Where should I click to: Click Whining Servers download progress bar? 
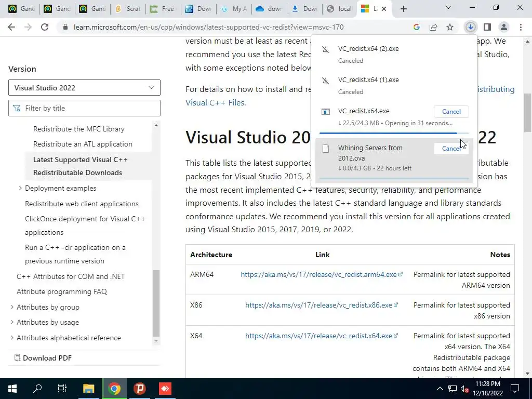[394, 178]
